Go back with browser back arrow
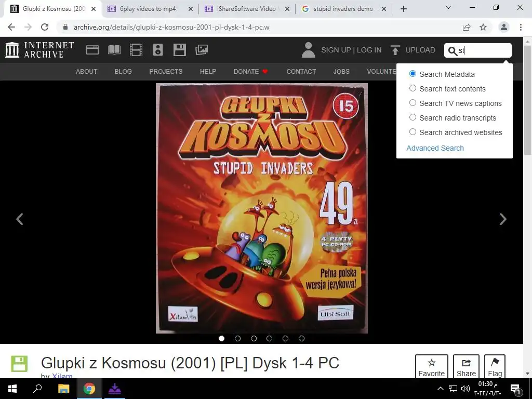The width and height of the screenshot is (532, 399). [x=11, y=27]
